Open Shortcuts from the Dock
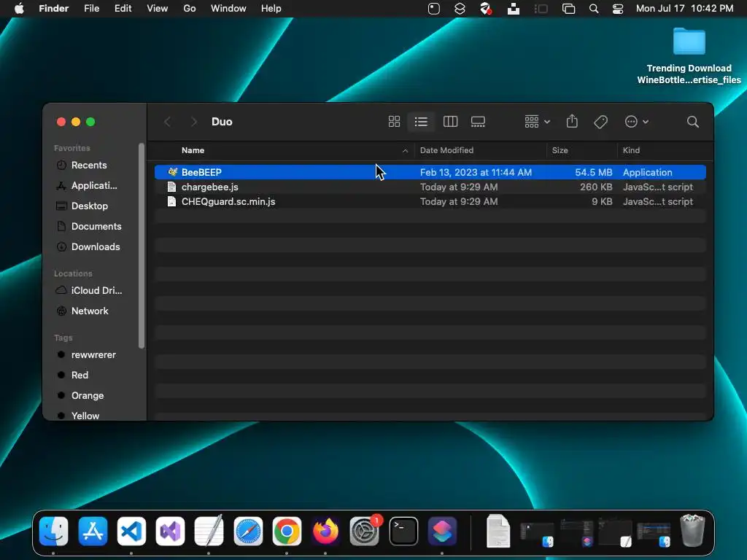 pos(442,531)
